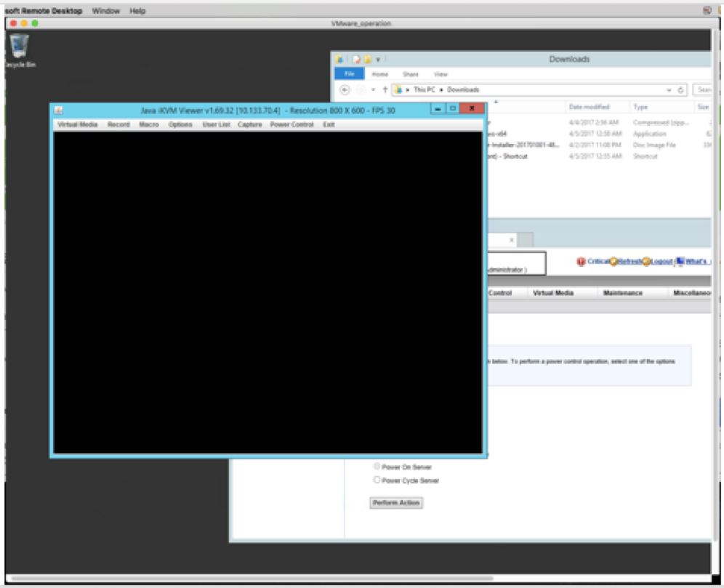
Task: Click the horizontal scrollbar at the bottom
Action: pos(252,578)
